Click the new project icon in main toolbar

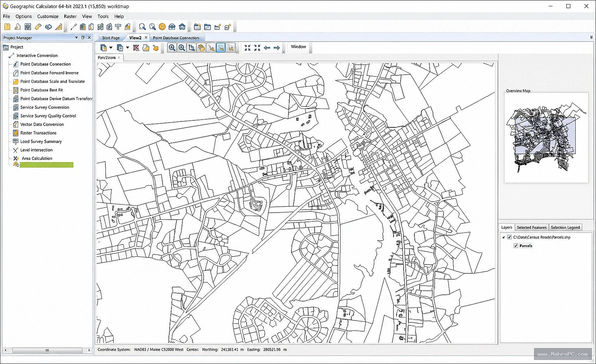tap(7, 27)
